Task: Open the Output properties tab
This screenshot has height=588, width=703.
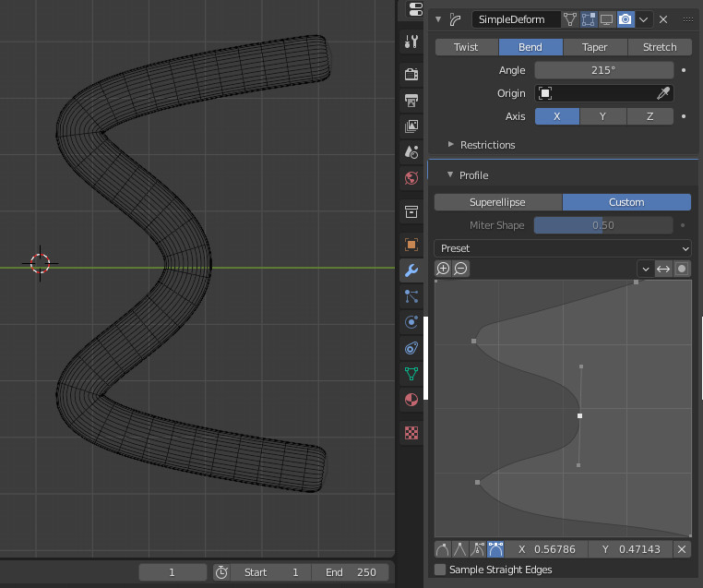Action: tap(411, 100)
